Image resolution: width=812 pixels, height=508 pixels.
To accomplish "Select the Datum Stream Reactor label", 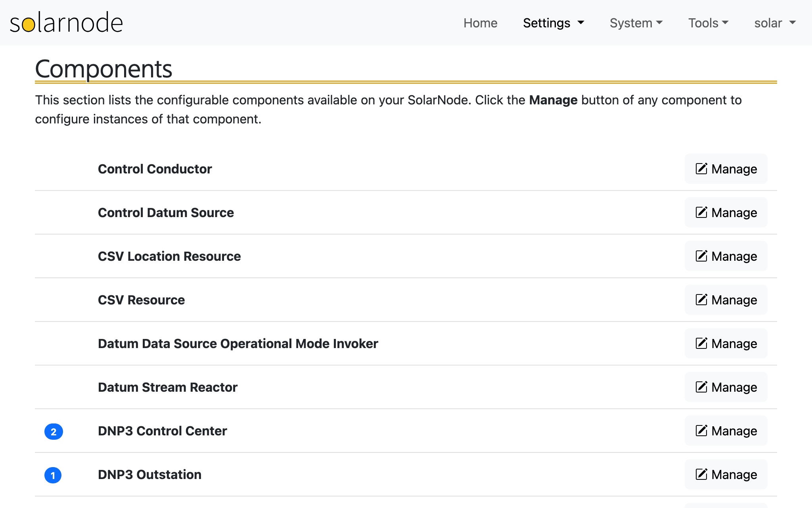I will 168,387.
